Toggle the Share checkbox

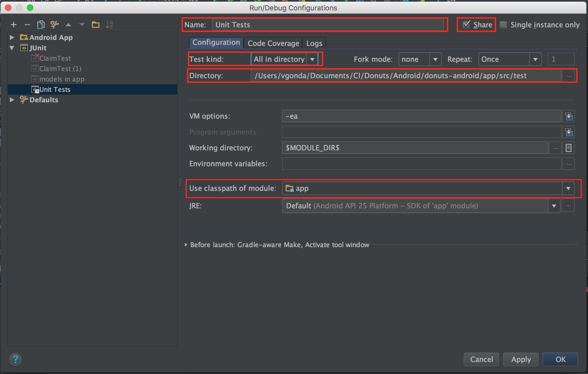pos(467,25)
